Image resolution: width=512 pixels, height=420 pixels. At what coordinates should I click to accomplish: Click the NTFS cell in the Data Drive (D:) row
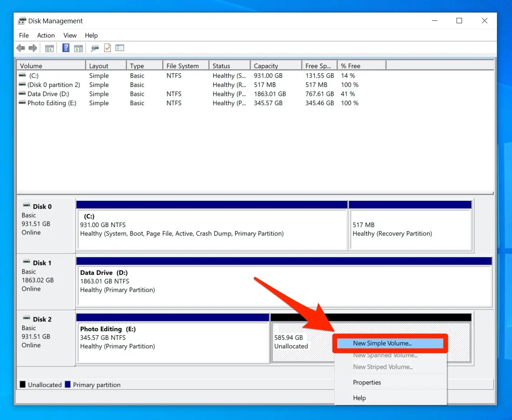(174, 94)
